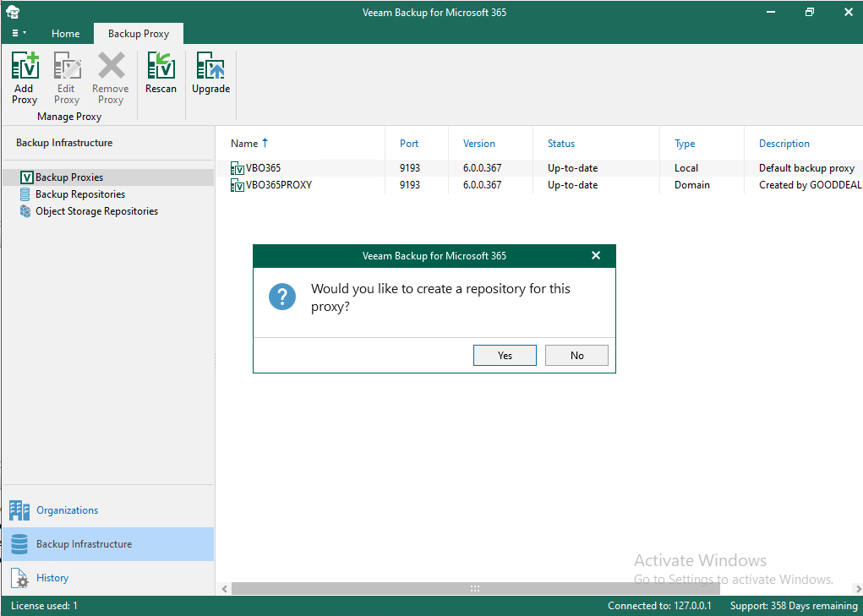This screenshot has width=863, height=616.
Task: Select the VBO365 proxy row
Action: point(539,168)
